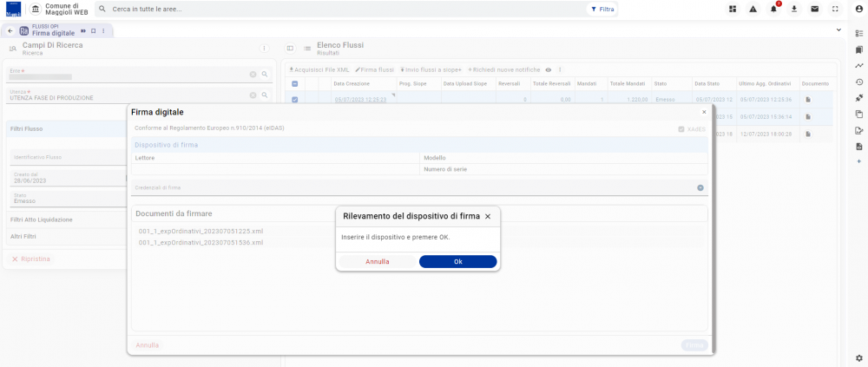Image resolution: width=868 pixels, height=367 pixels.
Task: Expand the tab list chevron at top right
Action: click(838, 29)
